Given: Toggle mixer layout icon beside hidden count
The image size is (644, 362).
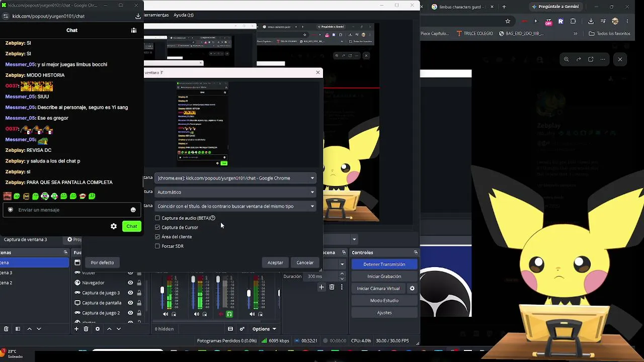Looking at the screenshot, I should 230,329.
